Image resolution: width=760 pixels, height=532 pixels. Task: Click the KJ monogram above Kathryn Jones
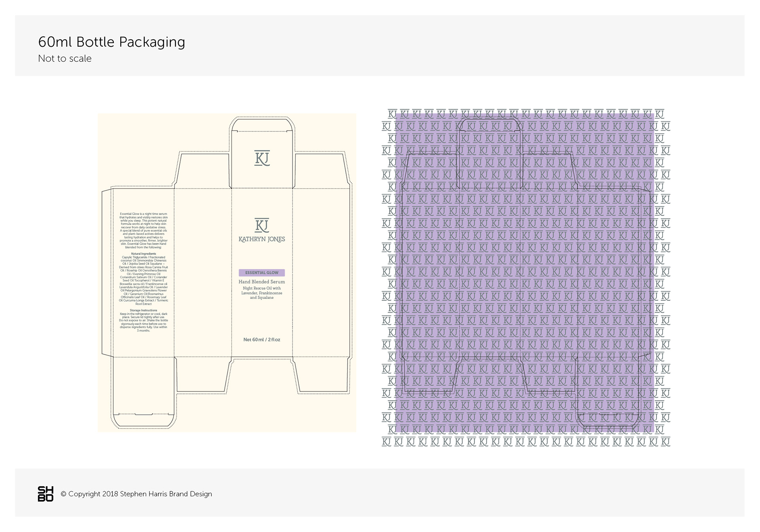tap(262, 225)
